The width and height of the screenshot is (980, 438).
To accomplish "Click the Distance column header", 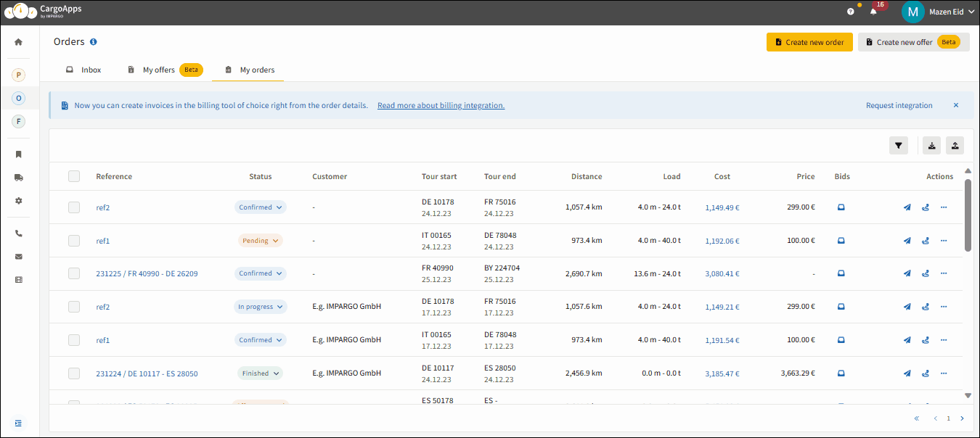I will (x=587, y=176).
